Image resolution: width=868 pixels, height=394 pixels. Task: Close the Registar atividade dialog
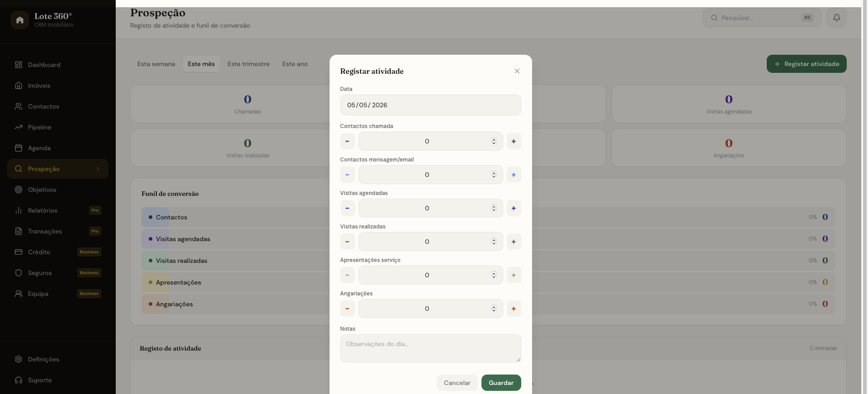pos(517,71)
